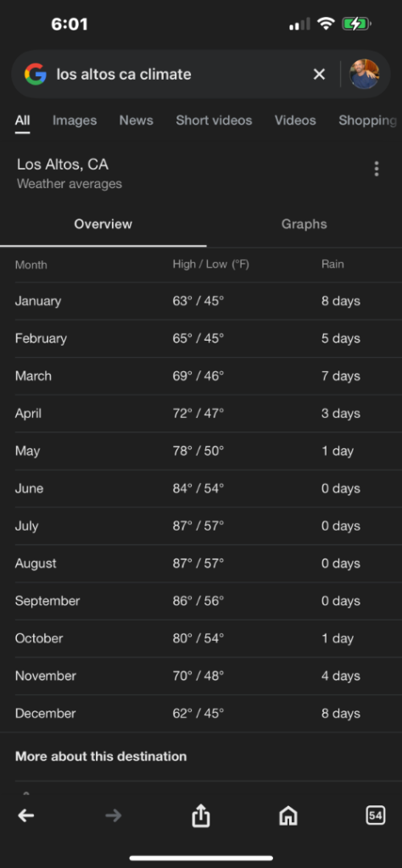Viewport: 402px width, 868px height.
Task: Go back with the left arrow icon
Action: tap(26, 815)
